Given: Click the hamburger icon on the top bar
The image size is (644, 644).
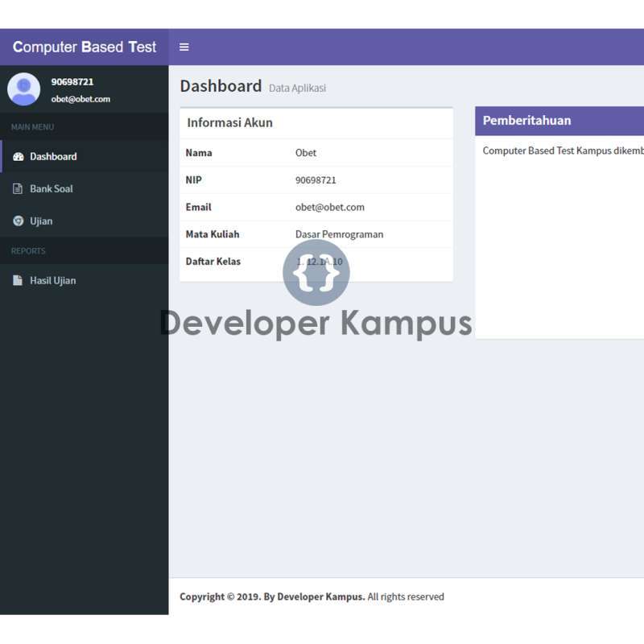Looking at the screenshot, I should click(x=184, y=47).
